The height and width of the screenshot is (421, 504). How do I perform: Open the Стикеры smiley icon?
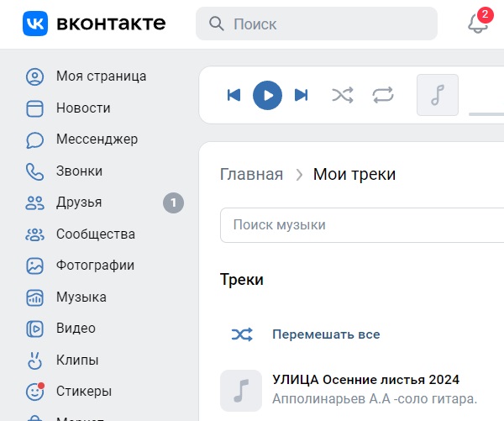pos(34,392)
